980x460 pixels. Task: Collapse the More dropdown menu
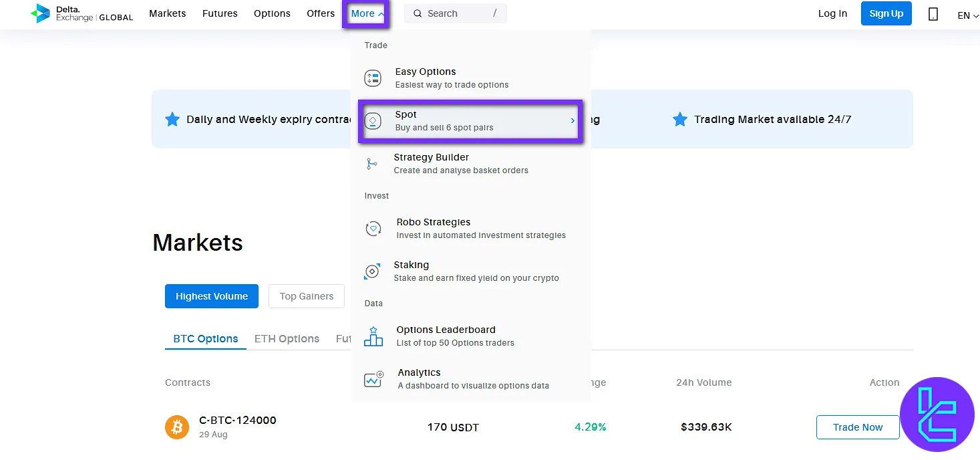[x=367, y=13]
